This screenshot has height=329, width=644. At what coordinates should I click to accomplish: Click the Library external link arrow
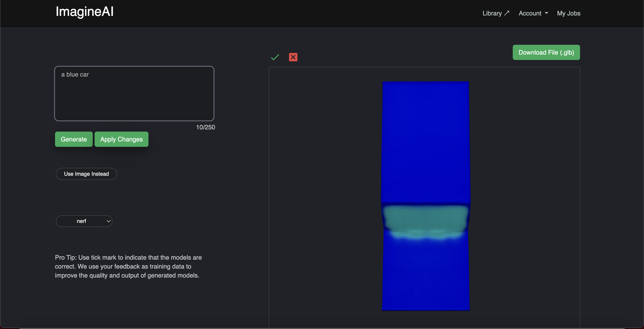pyautogui.click(x=507, y=13)
